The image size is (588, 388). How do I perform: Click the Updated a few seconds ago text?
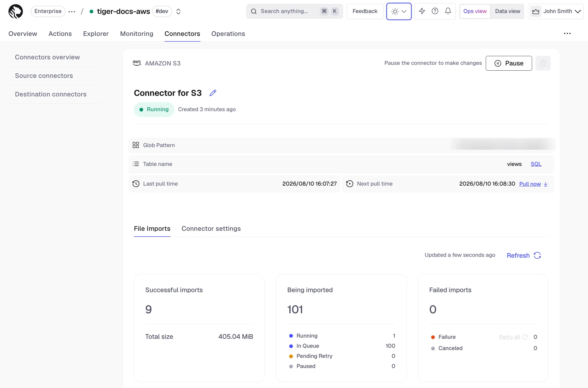[460, 255]
